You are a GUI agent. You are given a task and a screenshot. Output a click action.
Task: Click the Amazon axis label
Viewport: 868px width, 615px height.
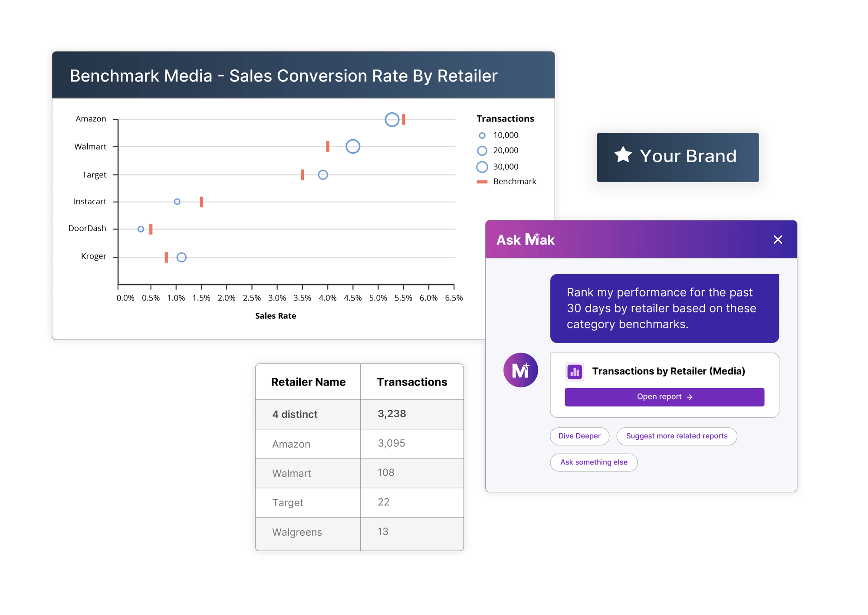click(x=91, y=119)
